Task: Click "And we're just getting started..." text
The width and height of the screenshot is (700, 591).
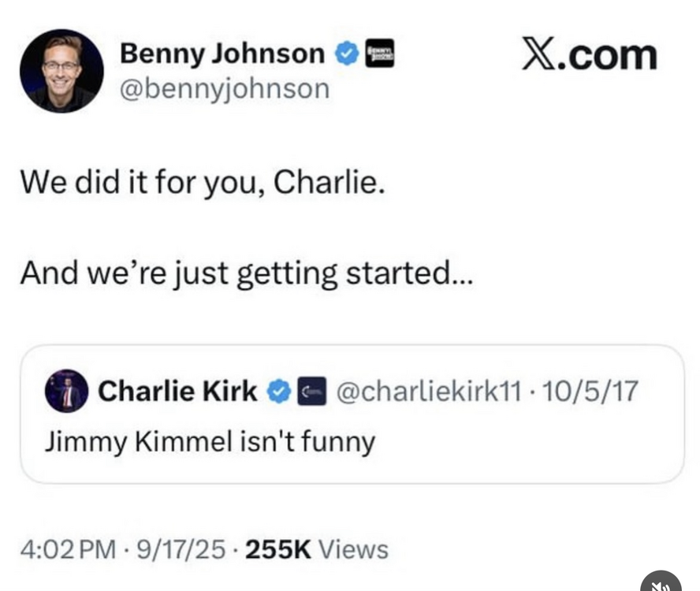Action: [248, 273]
